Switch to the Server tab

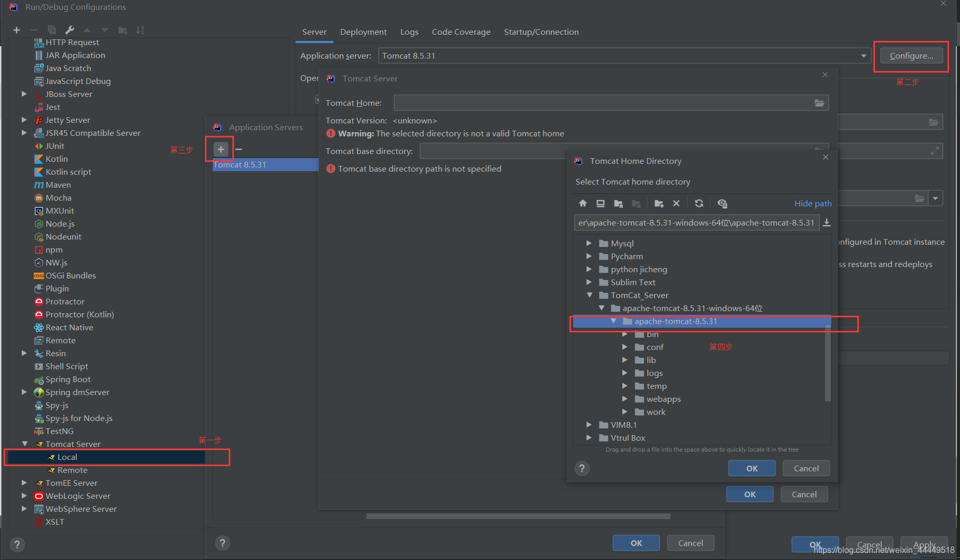[314, 32]
